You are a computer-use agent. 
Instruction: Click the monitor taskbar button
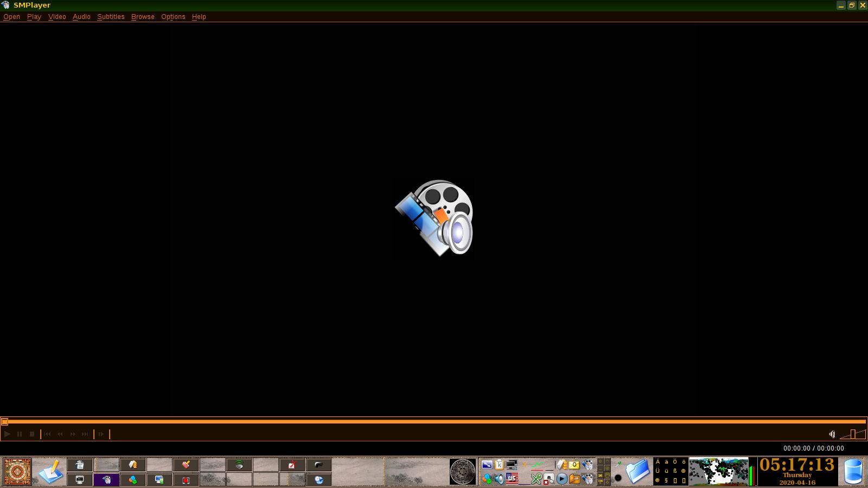click(x=80, y=479)
